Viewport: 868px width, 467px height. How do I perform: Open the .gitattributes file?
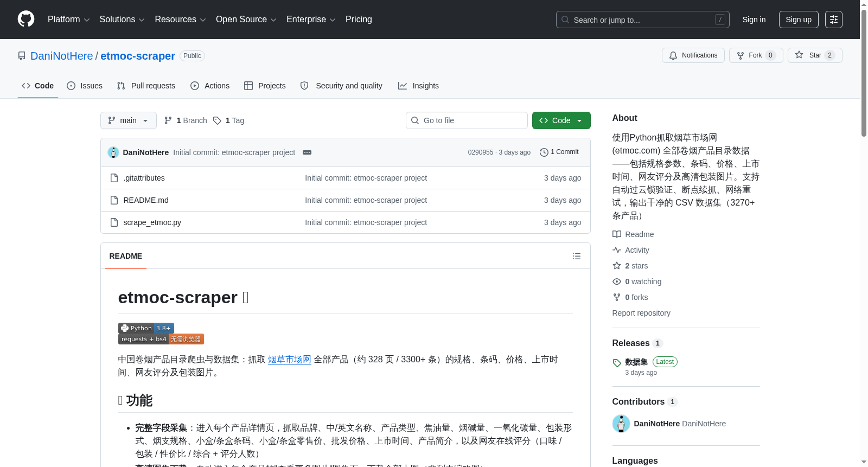tap(144, 178)
